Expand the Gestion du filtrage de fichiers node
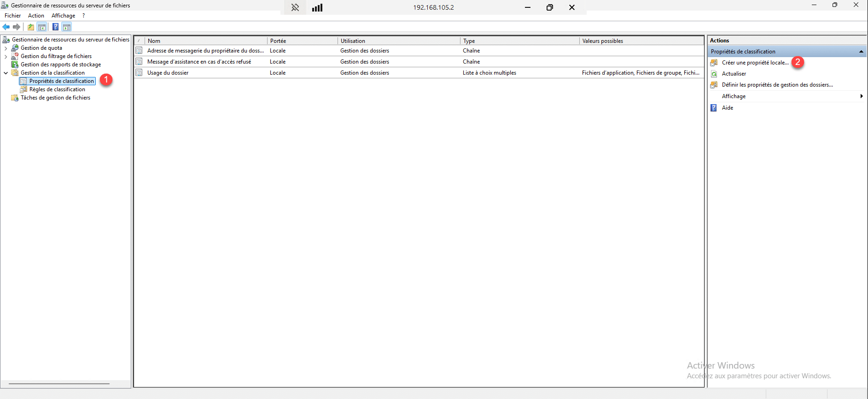868x399 pixels. (6, 56)
